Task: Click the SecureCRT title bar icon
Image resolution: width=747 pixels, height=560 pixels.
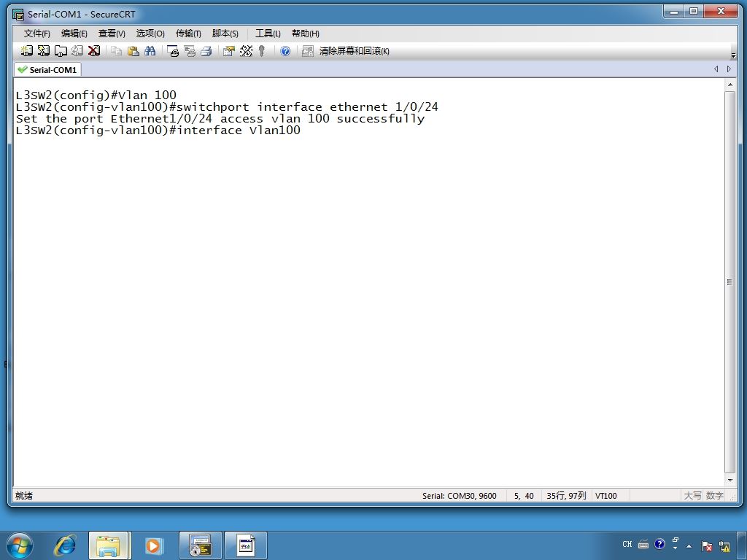Action: 18,15
